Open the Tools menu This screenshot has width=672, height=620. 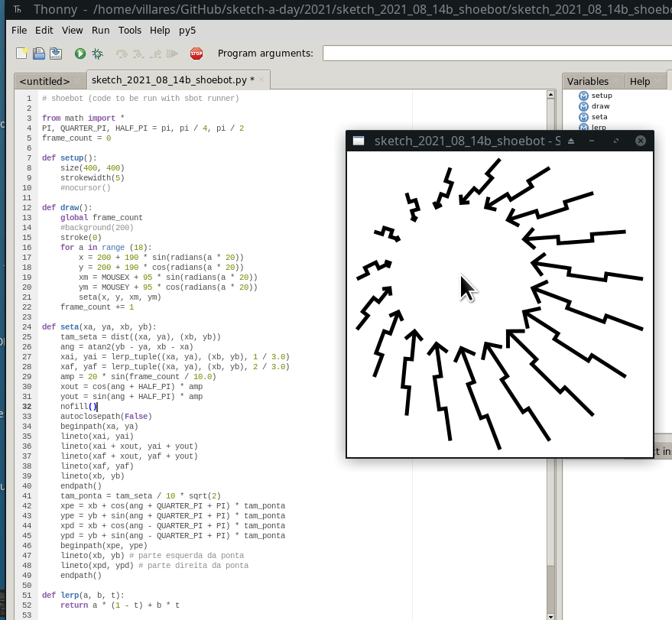pos(130,31)
